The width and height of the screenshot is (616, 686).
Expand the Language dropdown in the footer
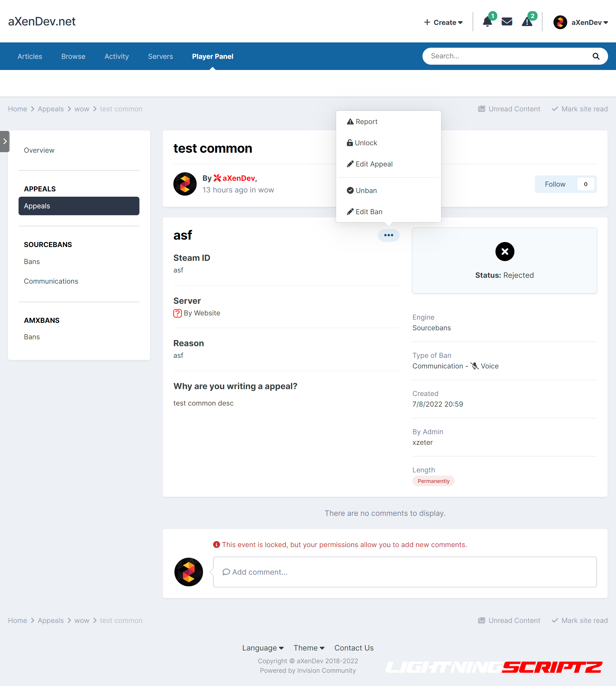click(263, 648)
